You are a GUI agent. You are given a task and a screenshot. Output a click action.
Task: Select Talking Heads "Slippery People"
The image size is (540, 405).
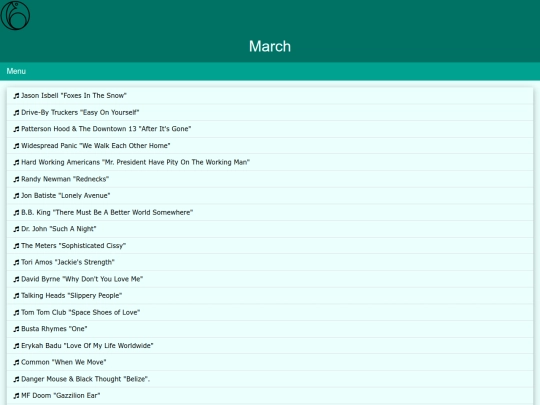tap(270, 296)
